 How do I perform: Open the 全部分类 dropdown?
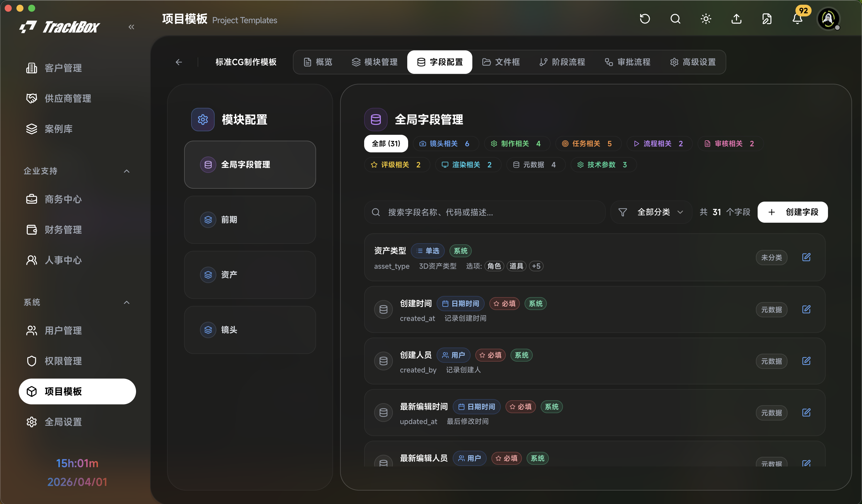651,212
